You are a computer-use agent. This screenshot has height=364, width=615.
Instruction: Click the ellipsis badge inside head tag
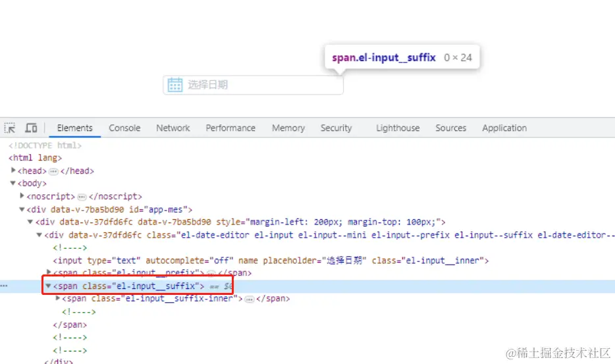(x=54, y=171)
